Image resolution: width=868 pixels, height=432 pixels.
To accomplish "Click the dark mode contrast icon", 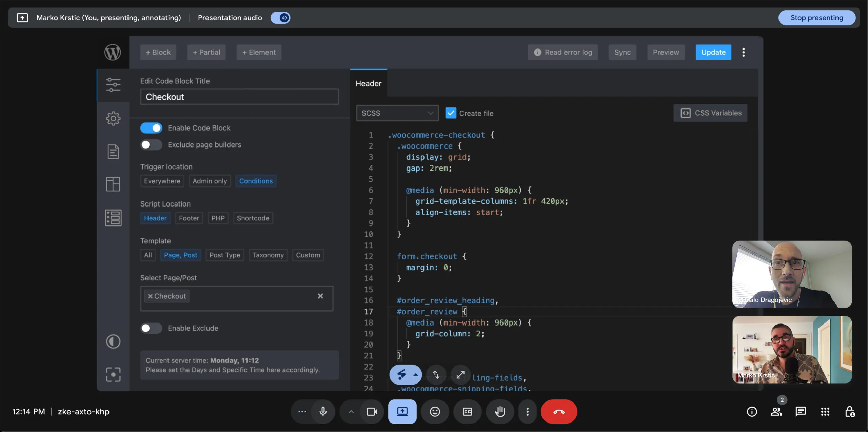I will (x=113, y=341).
